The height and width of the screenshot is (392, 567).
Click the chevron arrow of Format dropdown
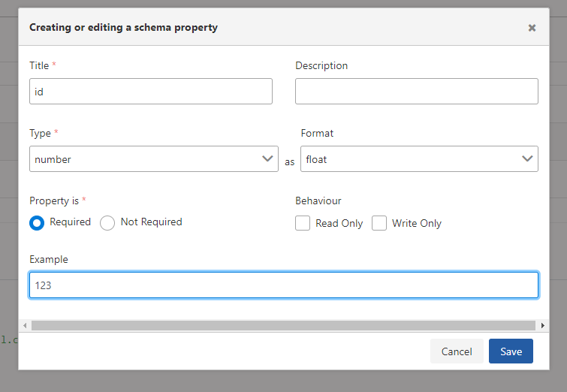click(x=527, y=159)
